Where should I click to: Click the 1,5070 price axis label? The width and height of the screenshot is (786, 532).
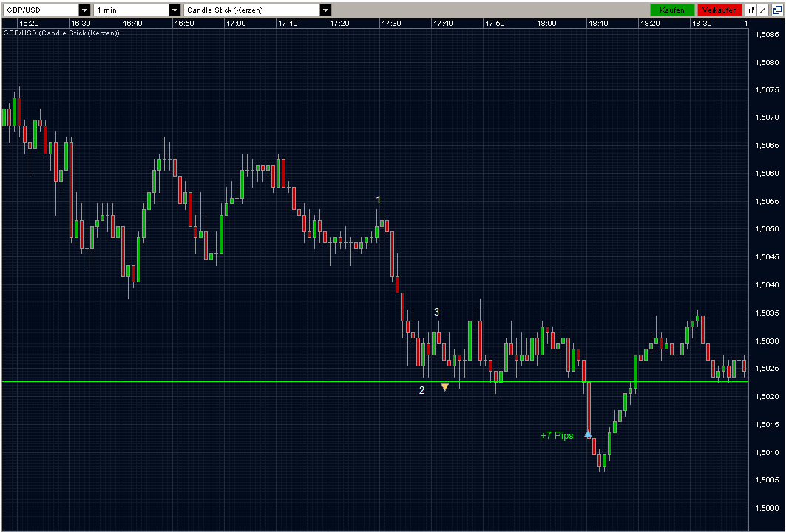pyautogui.click(x=767, y=117)
